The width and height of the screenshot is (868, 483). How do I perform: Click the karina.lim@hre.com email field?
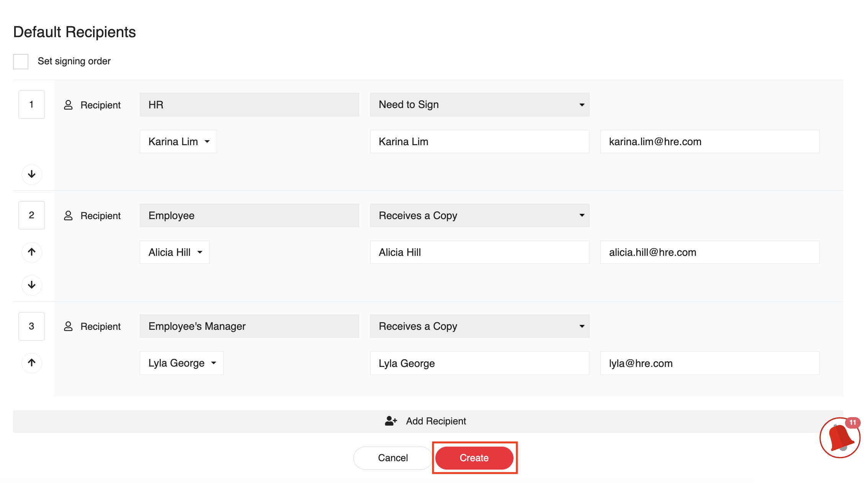tap(709, 142)
